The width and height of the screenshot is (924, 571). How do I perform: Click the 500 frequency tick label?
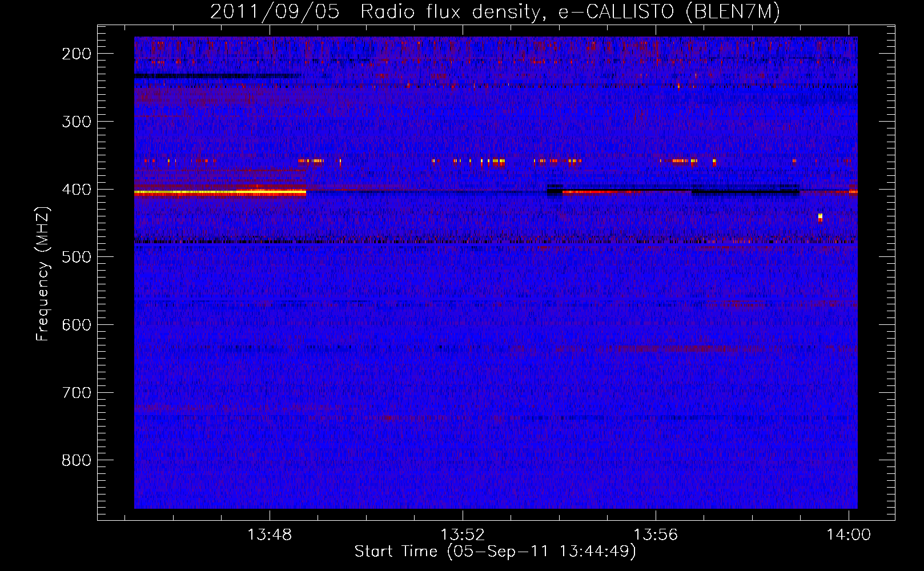point(77,257)
